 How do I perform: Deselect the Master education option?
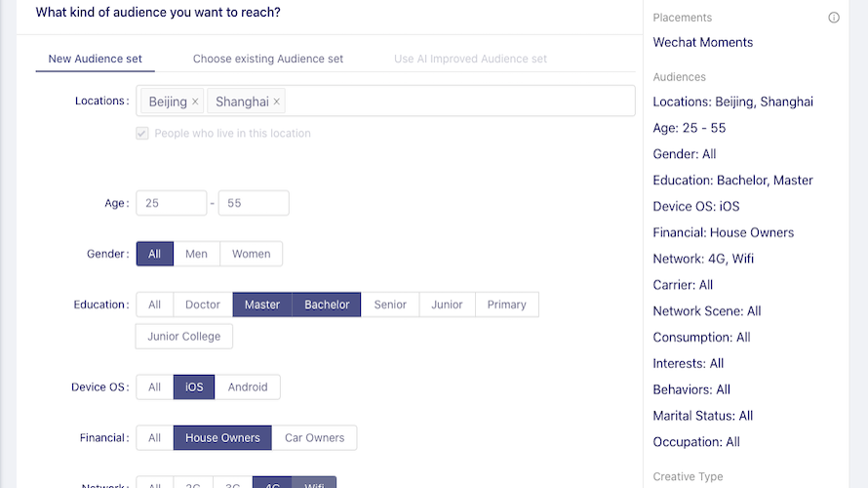(x=262, y=305)
